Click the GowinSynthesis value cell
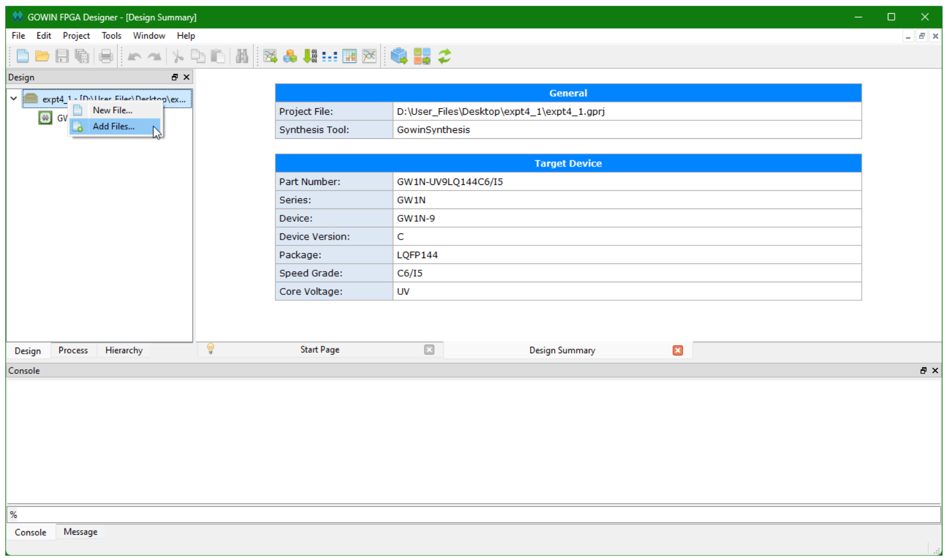Viewport: 946px width, 560px height. point(627,130)
